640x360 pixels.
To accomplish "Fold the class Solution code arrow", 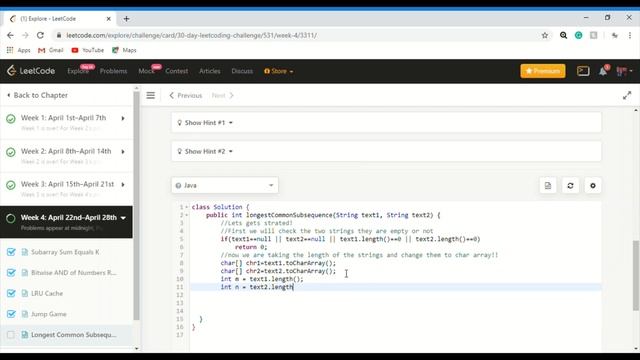I will click(x=187, y=207).
